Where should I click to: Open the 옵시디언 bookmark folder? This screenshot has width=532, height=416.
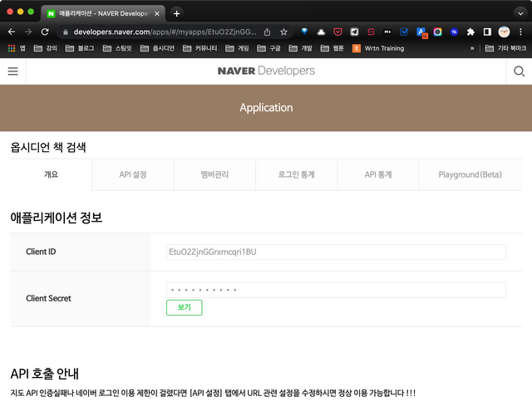pos(157,48)
